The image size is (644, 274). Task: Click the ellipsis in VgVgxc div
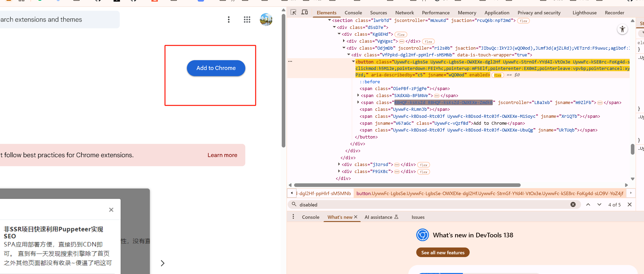402,41
